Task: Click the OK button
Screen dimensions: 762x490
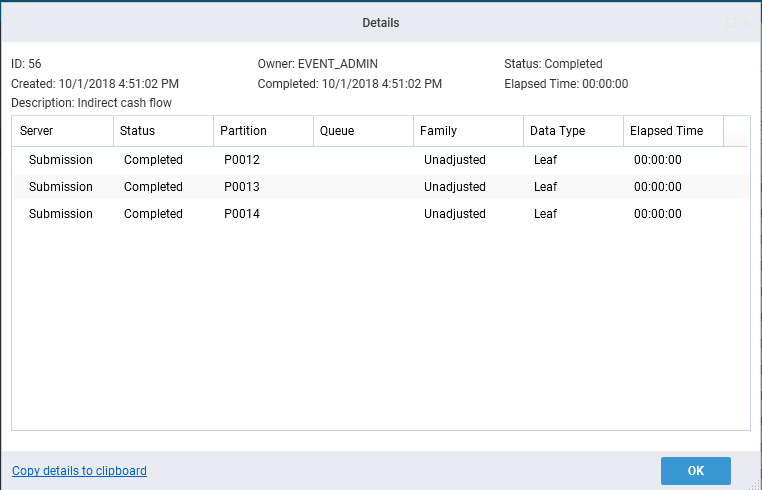Action: coord(695,471)
